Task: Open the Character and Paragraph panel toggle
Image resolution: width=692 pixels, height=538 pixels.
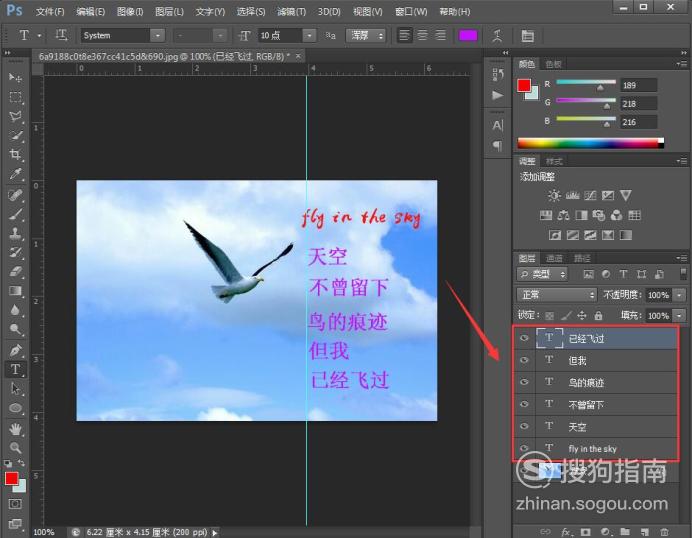Action: tap(528, 36)
